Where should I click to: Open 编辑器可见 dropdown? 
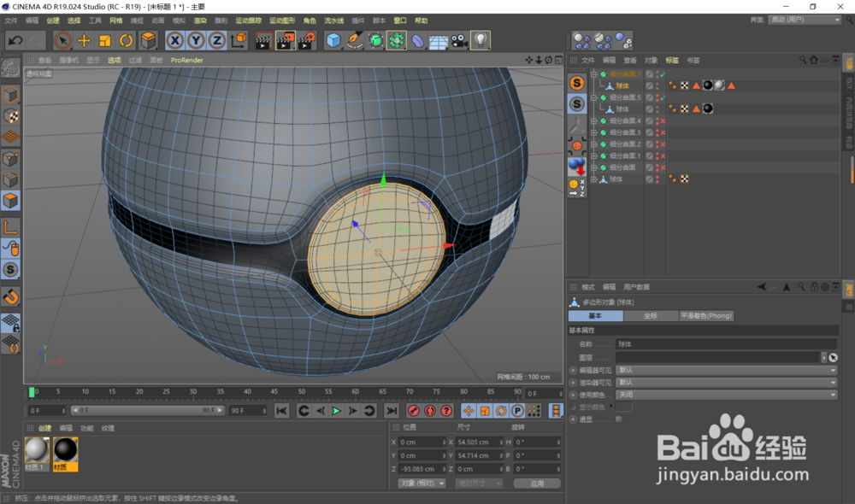click(726, 370)
